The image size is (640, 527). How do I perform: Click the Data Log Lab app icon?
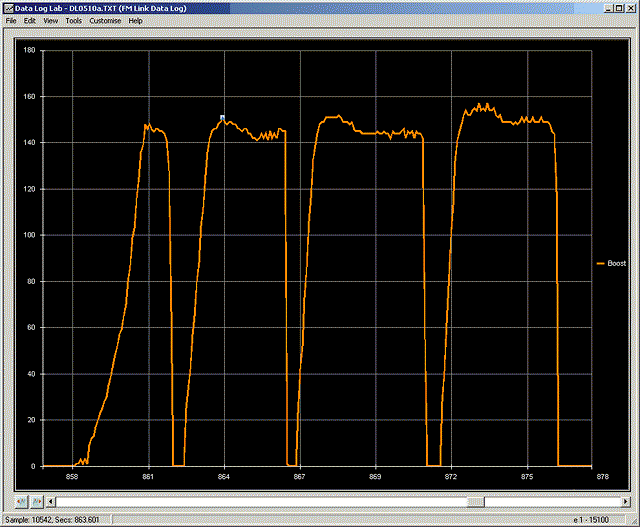click(9, 8)
